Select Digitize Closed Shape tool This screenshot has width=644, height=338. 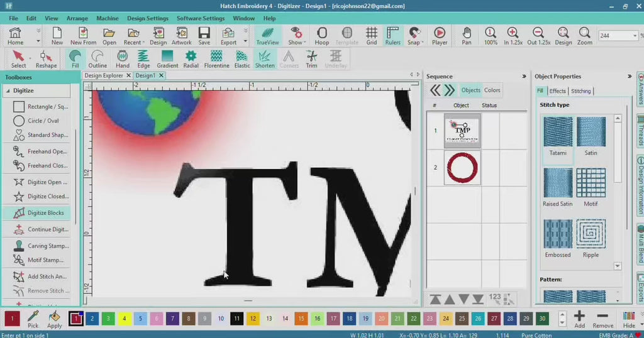(40, 197)
